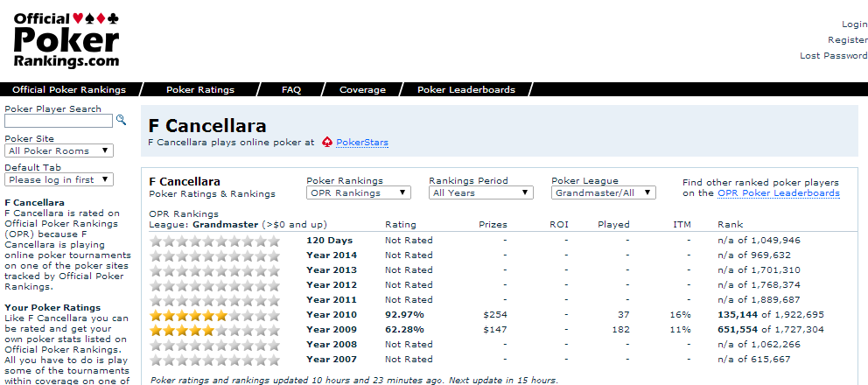
Task: Click the grey stars for Year 2013
Action: [x=215, y=271]
